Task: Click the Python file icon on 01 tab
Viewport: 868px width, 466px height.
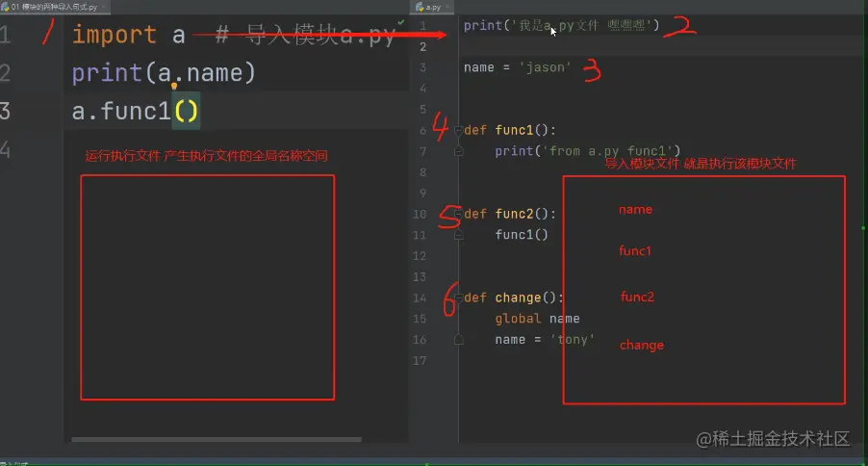Action: (x=5, y=7)
